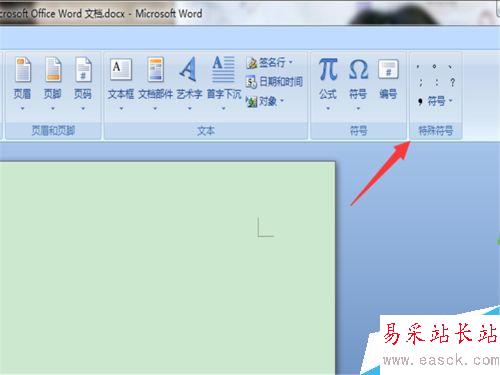Click the 特殊符号 group label
The width and height of the screenshot is (500, 375).
(x=436, y=131)
